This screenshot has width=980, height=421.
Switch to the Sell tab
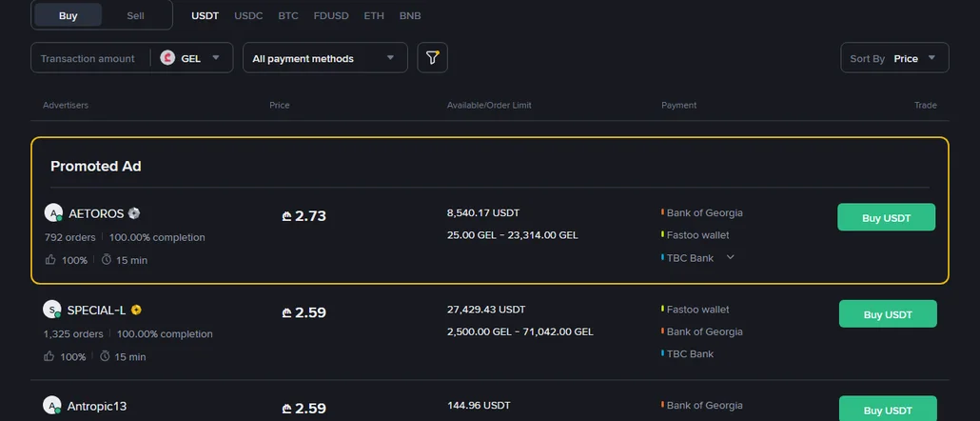point(136,15)
